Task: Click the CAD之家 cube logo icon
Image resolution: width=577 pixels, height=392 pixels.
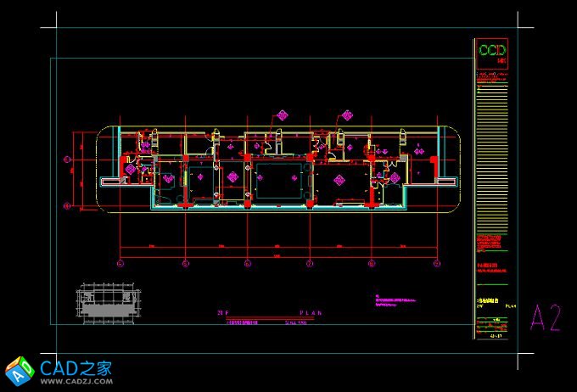Action: point(19,370)
